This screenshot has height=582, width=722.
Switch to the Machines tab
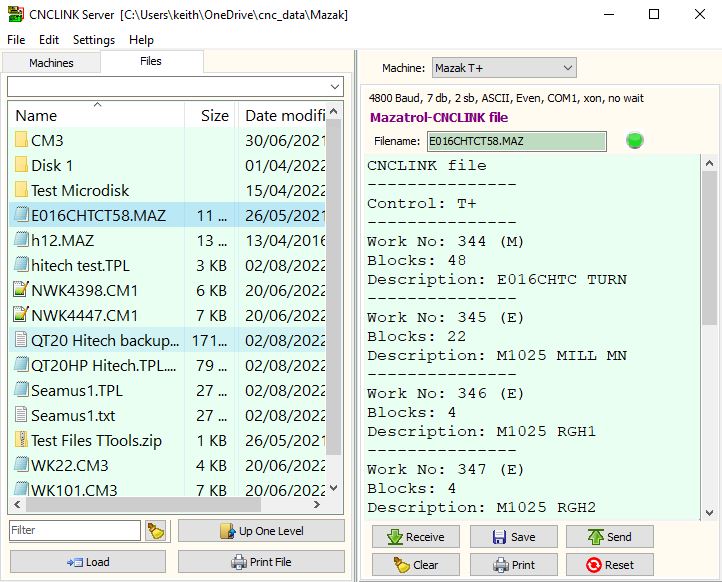click(51, 62)
